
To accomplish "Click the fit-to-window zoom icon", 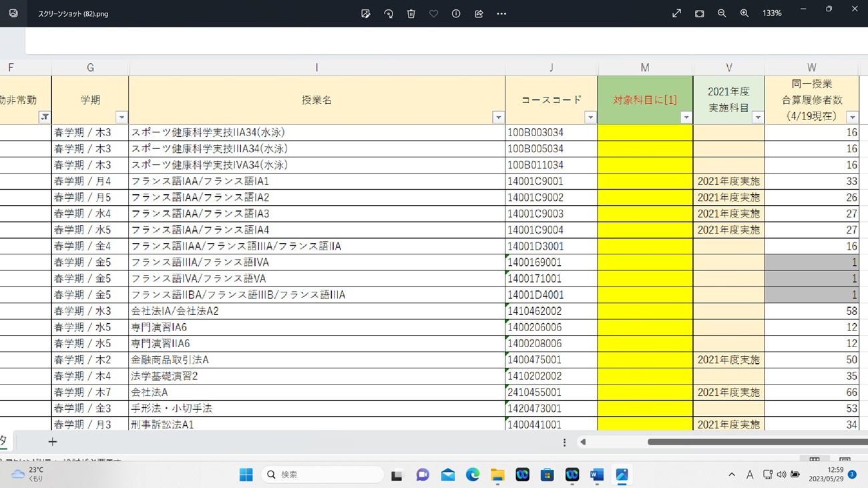I will [699, 13].
